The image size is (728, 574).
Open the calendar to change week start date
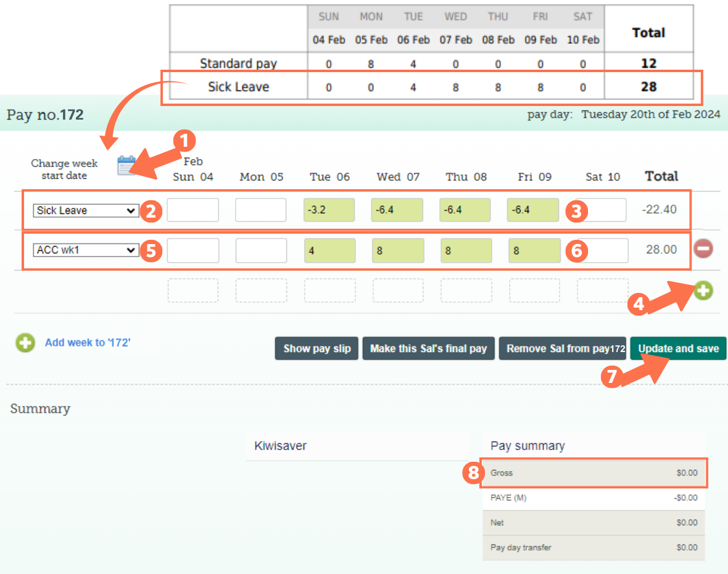point(126,165)
